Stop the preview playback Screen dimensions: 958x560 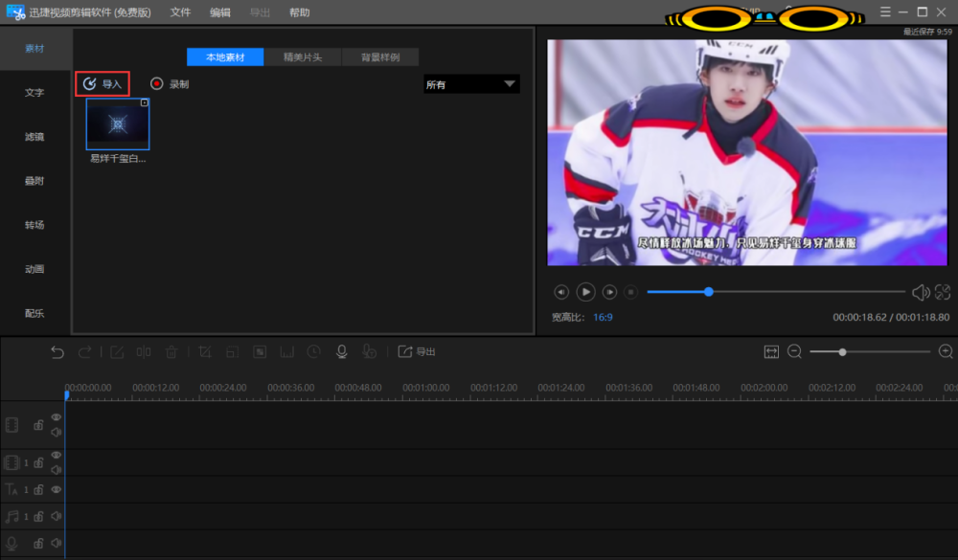[x=631, y=292]
